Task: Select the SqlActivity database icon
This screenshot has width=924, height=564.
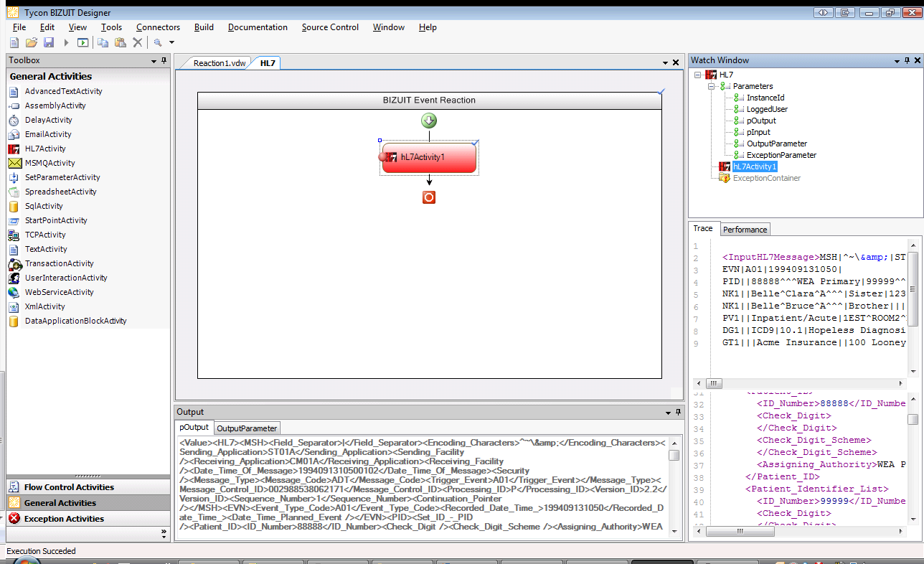Action: pos(14,206)
